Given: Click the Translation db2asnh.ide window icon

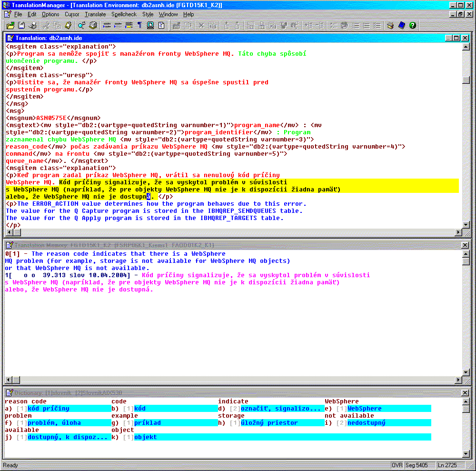Looking at the screenshot, I should 10,38.
